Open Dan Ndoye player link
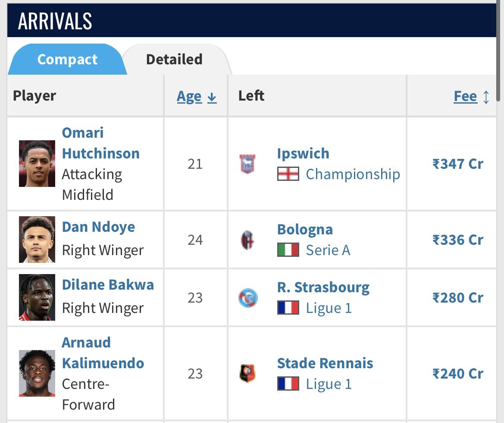Viewport: 504px width, 423px height. tap(98, 227)
